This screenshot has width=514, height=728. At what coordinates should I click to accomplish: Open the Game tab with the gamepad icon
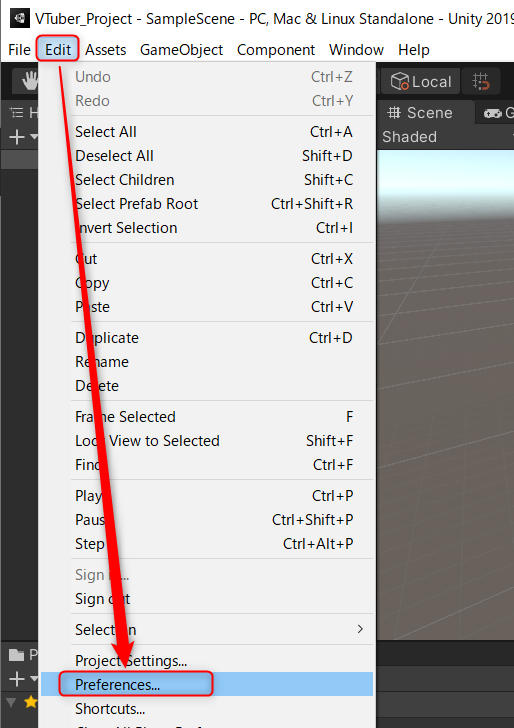[498, 113]
